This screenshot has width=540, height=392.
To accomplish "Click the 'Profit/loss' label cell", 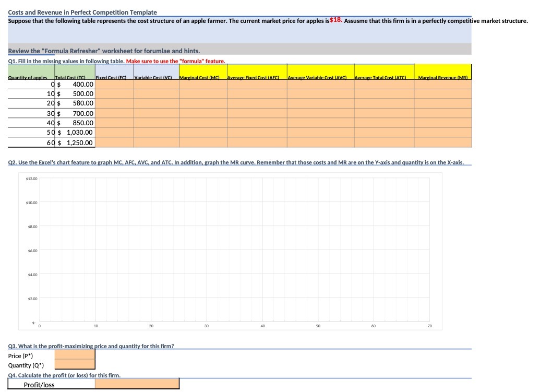I will point(51,384).
